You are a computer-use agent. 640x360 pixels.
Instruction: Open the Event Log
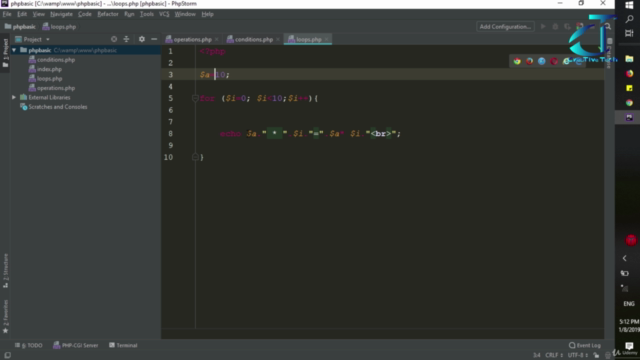pos(585,345)
